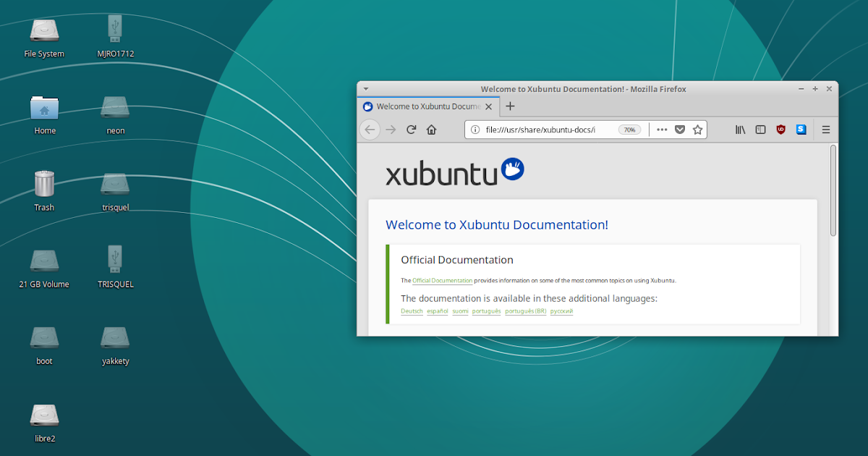868x456 pixels.
Task: Select the 21 GB Volume icon
Action: click(x=44, y=261)
